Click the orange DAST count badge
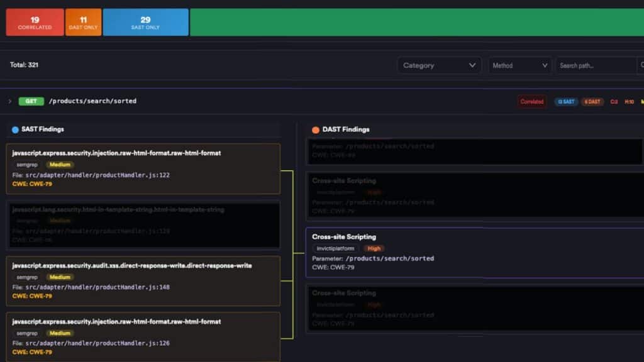Viewport: 644px width, 362px height. point(592,101)
